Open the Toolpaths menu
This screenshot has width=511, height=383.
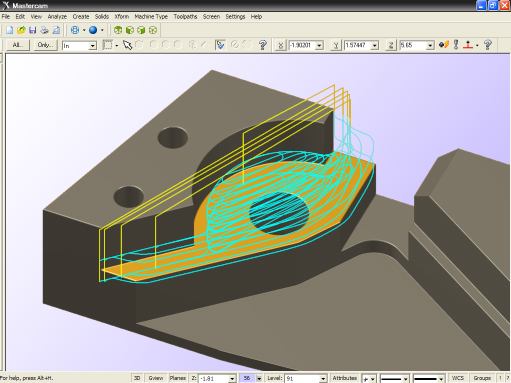[x=185, y=17]
